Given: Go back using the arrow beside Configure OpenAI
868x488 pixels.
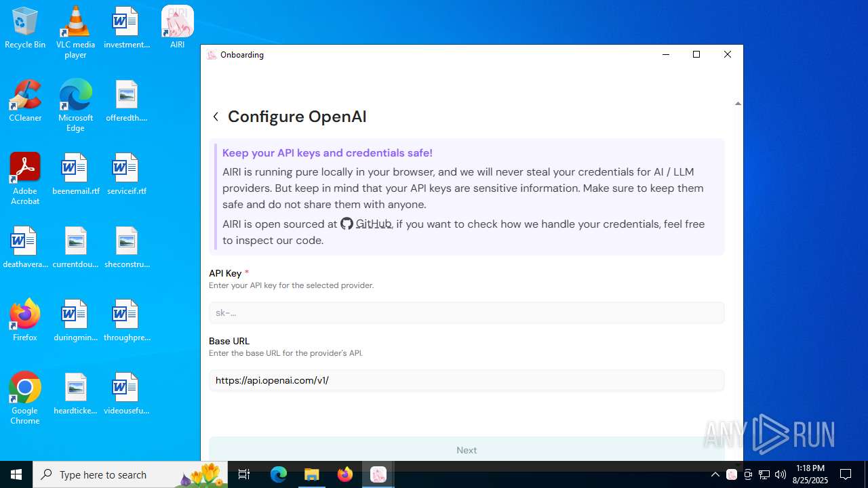Looking at the screenshot, I should pyautogui.click(x=216, y=117).
